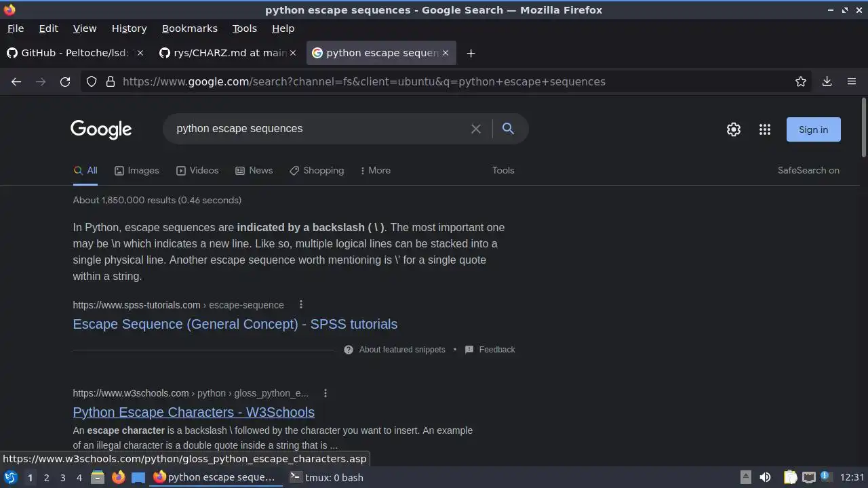The image size is (868, 488).
Task: Open the View menu
Action: pyautogui.click(x=85, y=28)
